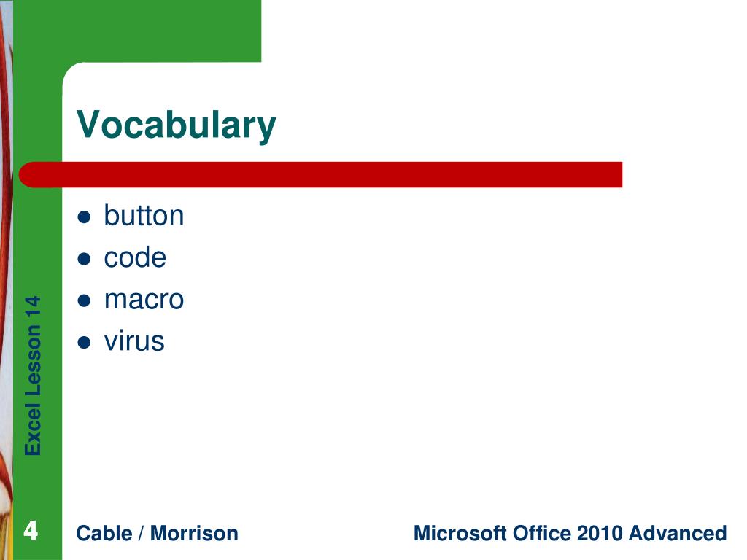Select the word button in the list
This screenshot has height=560, width=747.
click(144, 215)
